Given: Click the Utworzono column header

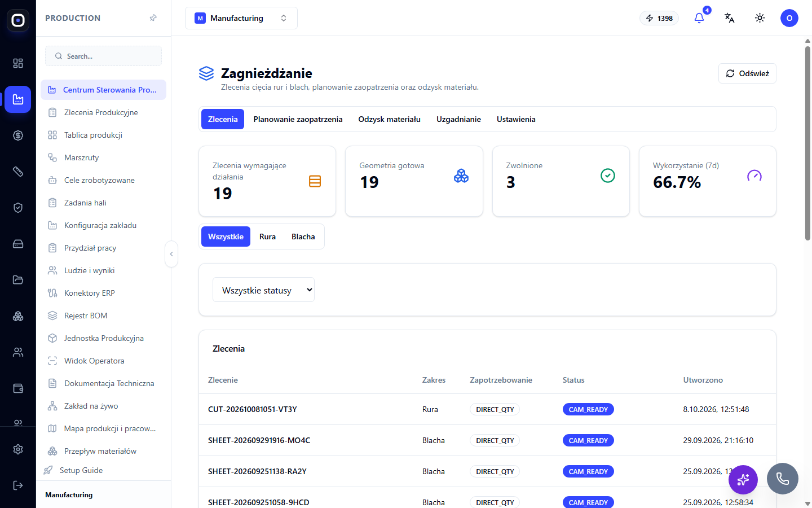Looking at the screenshot, I should (703, 380).
